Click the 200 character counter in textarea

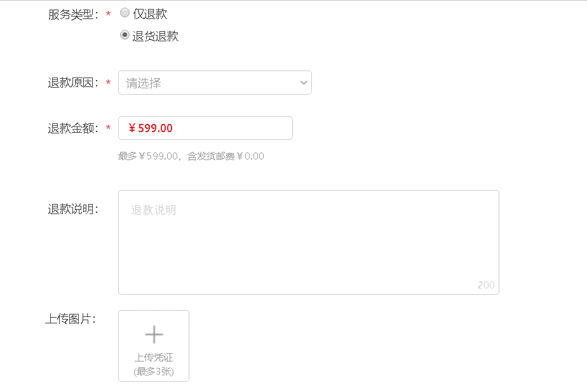click(x=487, y=285)
